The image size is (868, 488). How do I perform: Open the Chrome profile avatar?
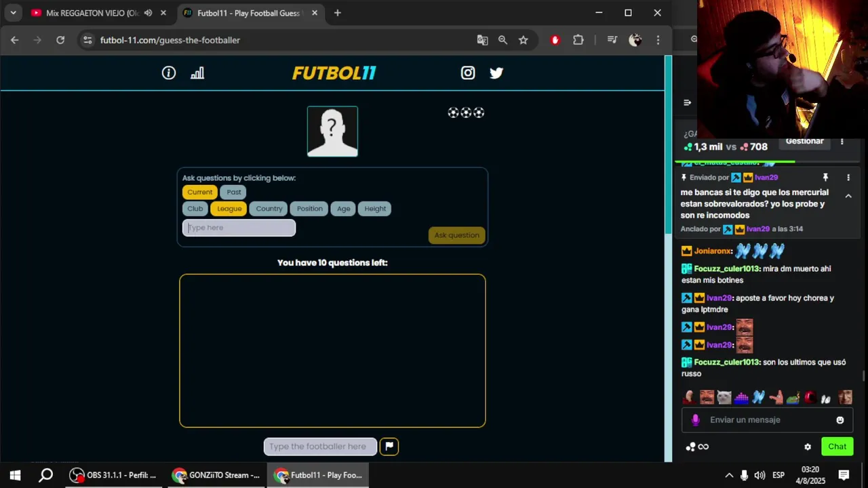(x=635, y=40)
